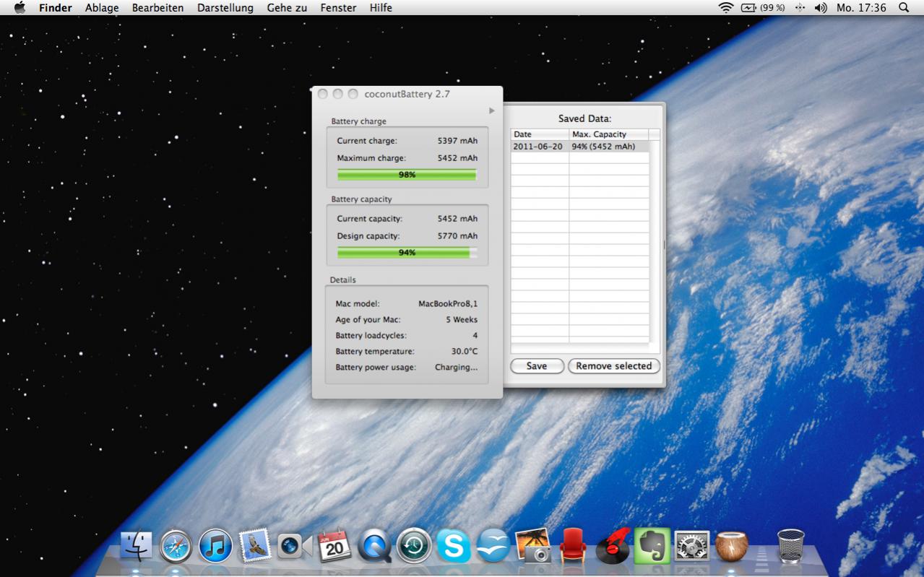
Task: Select saved row 2011-06-20
Action: tap(580, 146)
